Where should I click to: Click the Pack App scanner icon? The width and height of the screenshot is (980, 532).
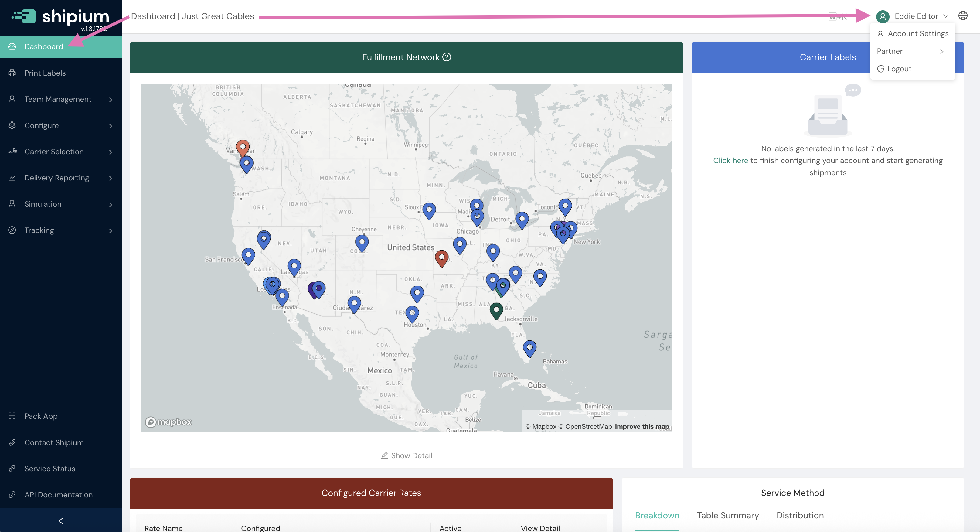pyautogui.click(x=12, y=416)
